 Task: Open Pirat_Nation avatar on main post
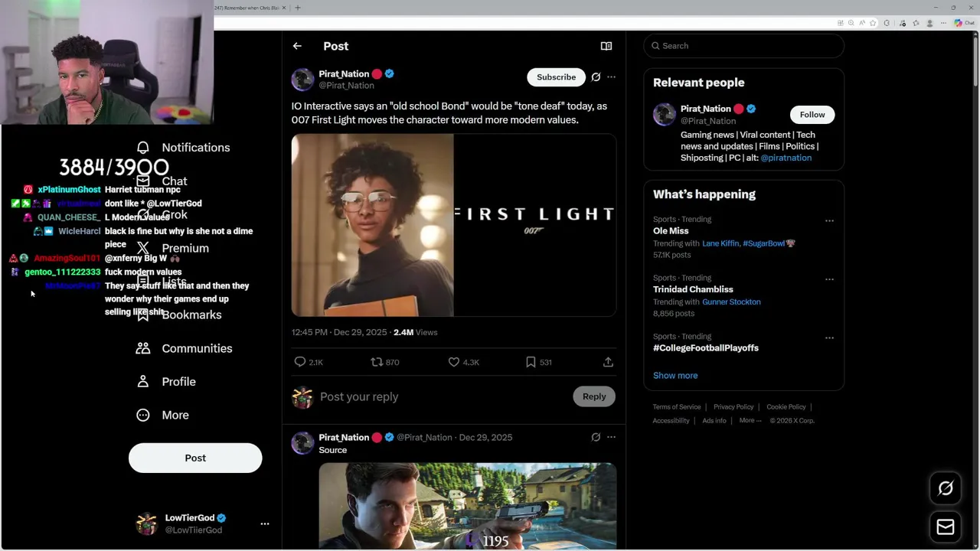pos(302,80)
